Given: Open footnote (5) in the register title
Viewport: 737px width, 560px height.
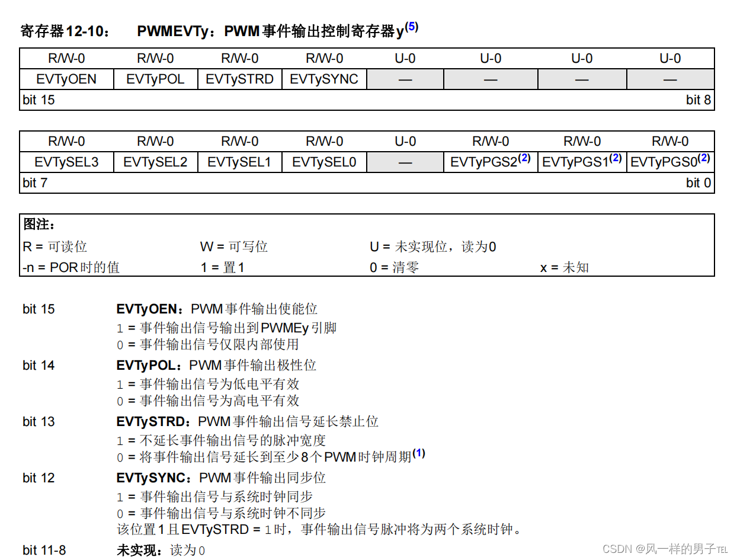Looking at the screenshot, I should (x=412, y=27).
